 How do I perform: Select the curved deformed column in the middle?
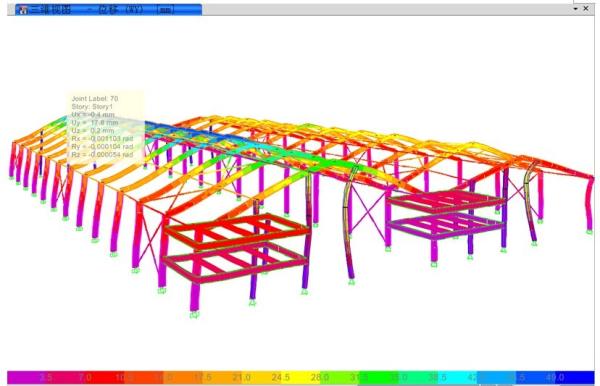(349, 222)
